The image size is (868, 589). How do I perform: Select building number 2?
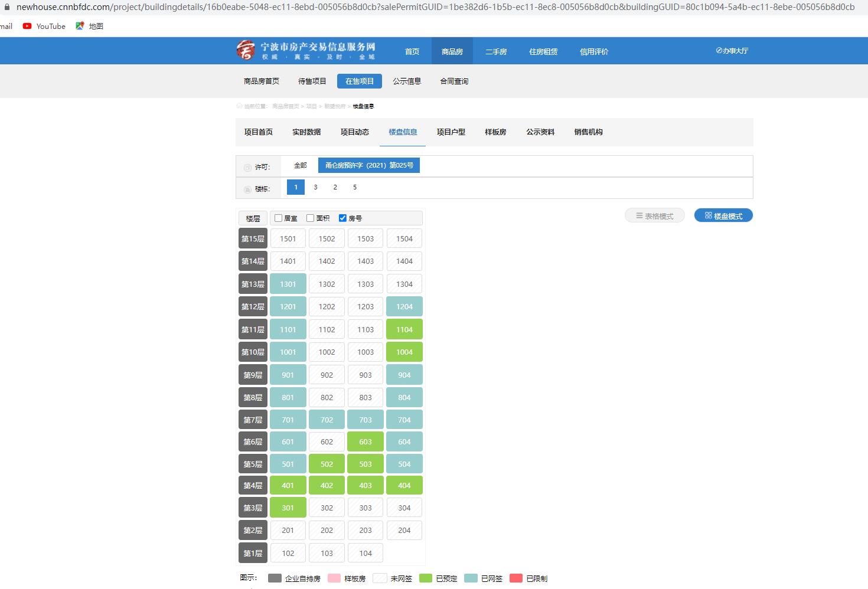[335, 187]
